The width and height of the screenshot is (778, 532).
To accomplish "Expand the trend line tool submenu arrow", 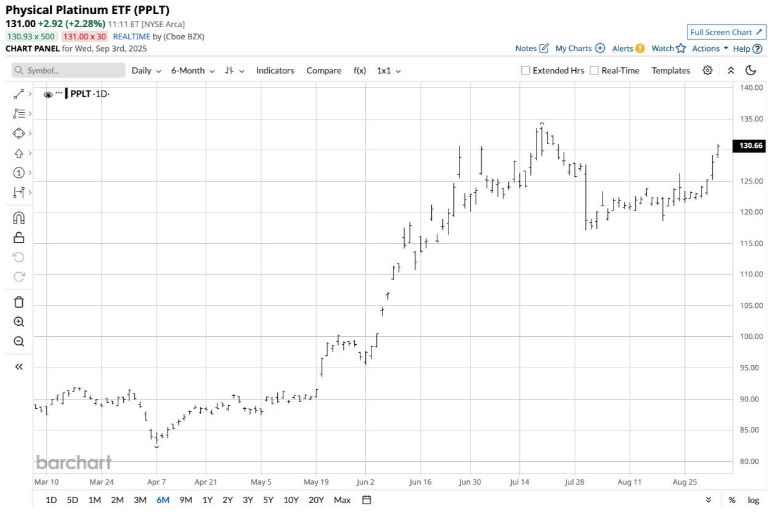I will [30, 94].
